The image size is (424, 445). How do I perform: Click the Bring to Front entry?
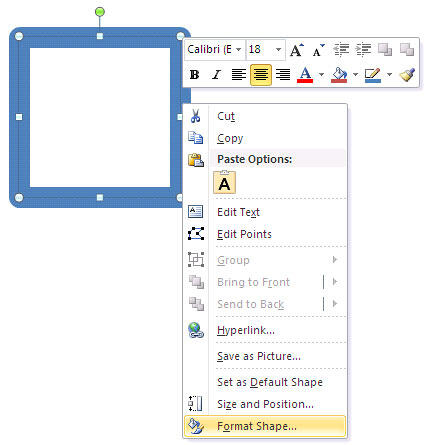[x=253, y=282]
